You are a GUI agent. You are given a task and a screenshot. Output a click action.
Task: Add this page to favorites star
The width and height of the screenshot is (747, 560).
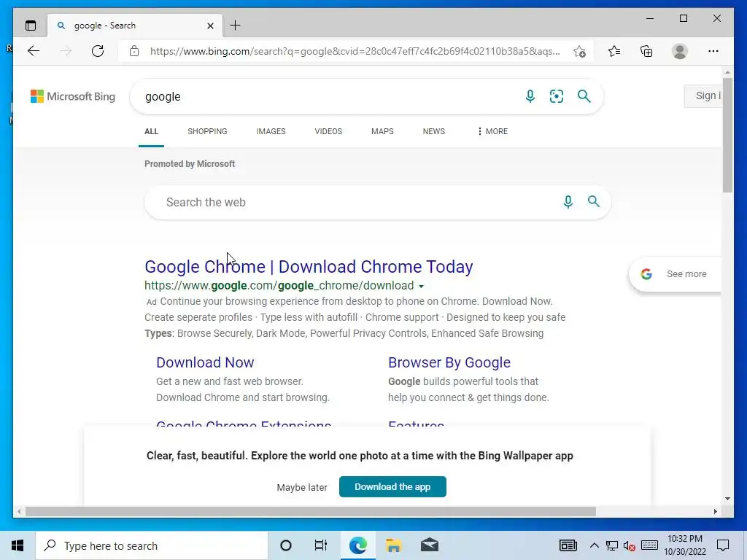579,52
